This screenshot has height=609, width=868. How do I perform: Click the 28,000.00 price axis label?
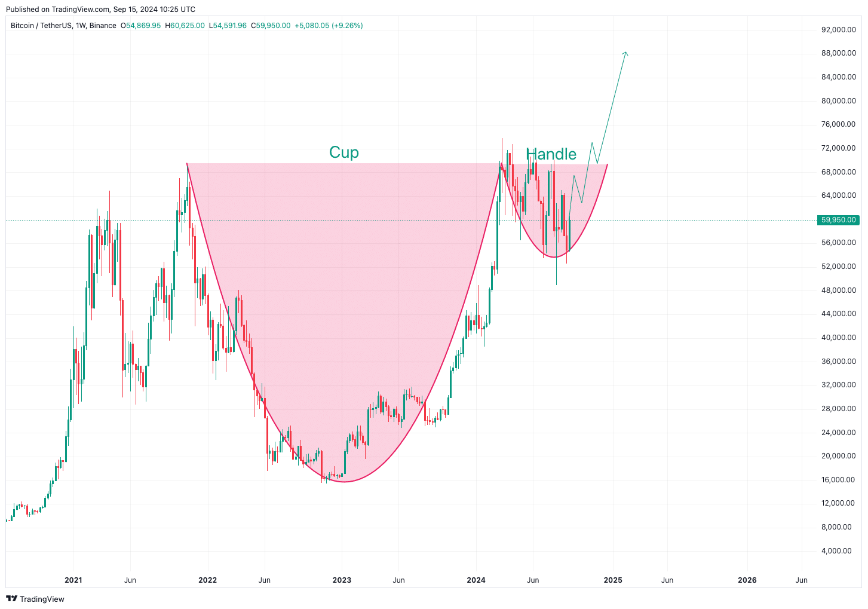[839, 409]
